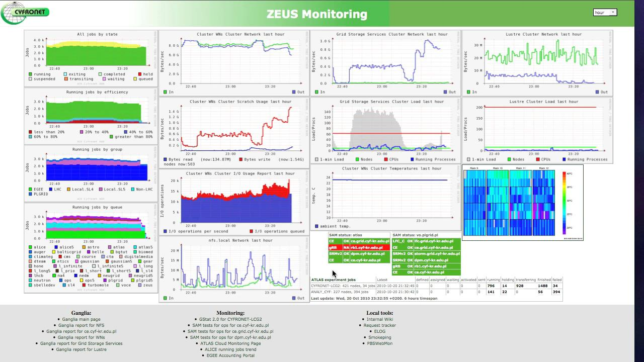
Task: Follow the Ganglia main page link
Action: click(x=81, y=319)
